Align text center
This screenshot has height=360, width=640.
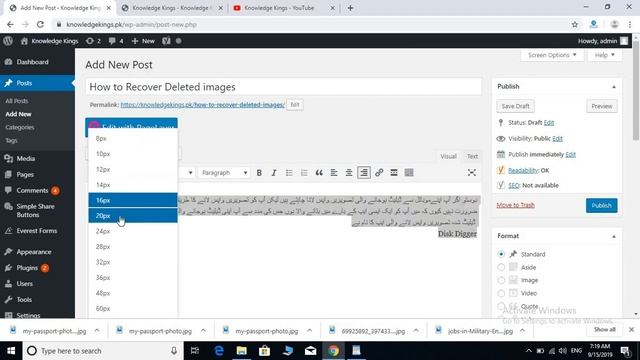[x=349, y=173]
